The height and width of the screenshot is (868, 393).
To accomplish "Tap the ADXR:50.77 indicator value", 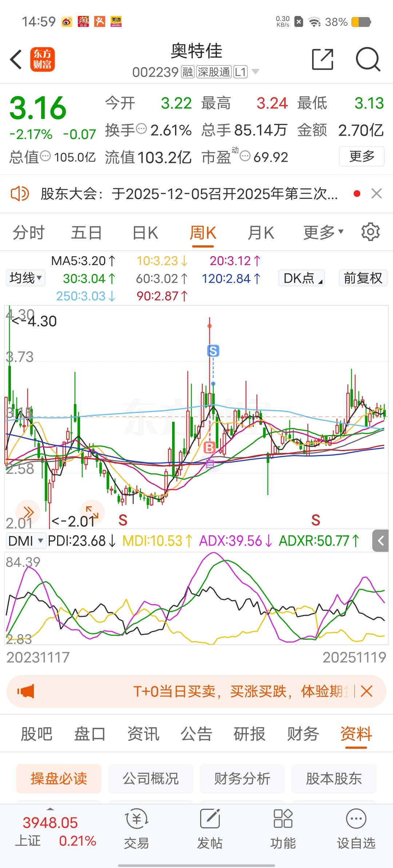I will pos(319,541).
